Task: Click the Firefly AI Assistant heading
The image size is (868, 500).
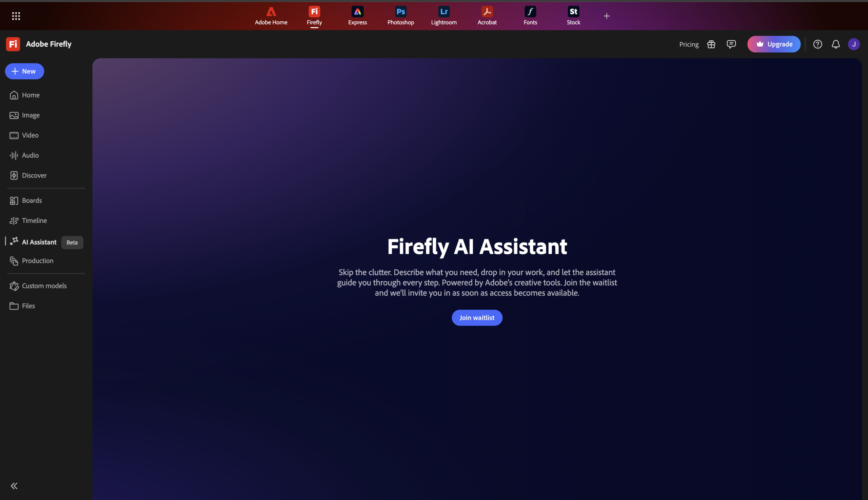Action: pyautogui.click(x=477, y=247)
